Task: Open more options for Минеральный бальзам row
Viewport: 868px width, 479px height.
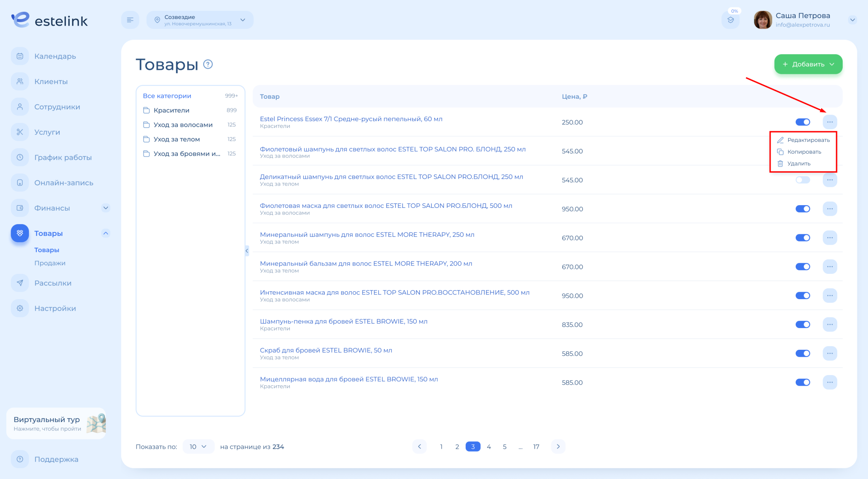Action: click(830, 267)
